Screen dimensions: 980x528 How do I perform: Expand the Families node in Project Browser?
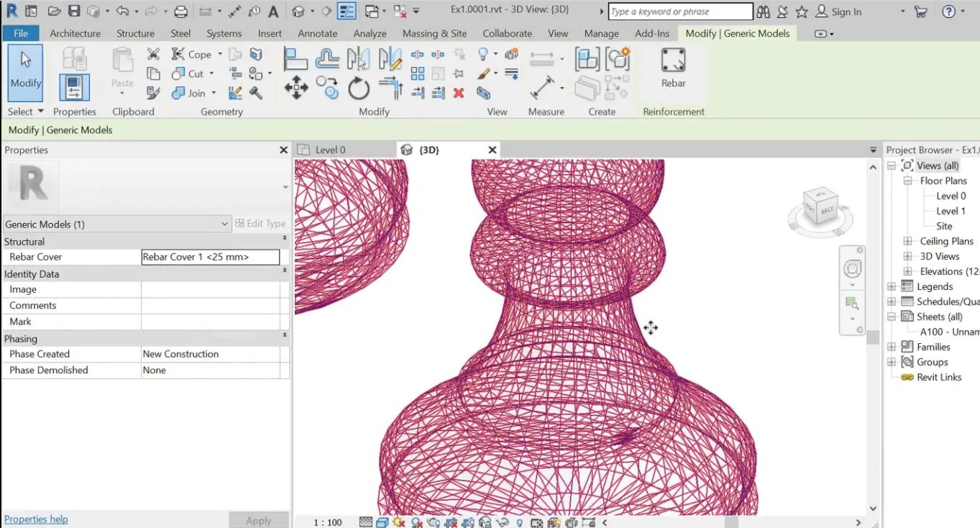[892, 347]
